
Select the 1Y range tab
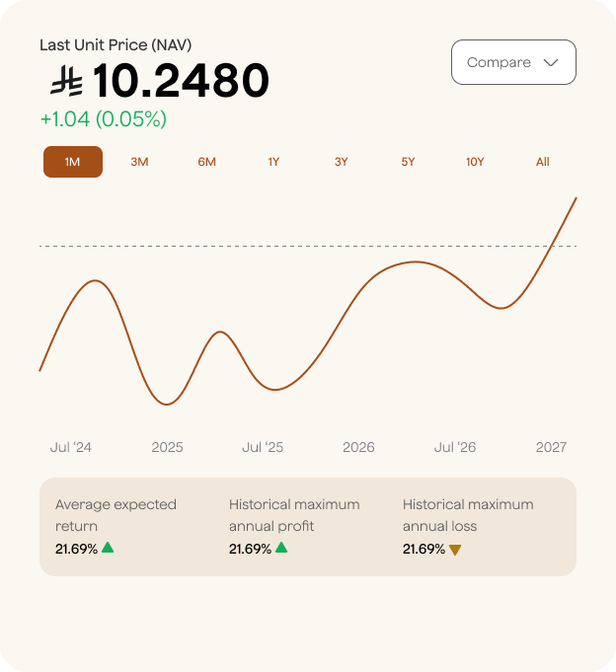tap(273, 162)
